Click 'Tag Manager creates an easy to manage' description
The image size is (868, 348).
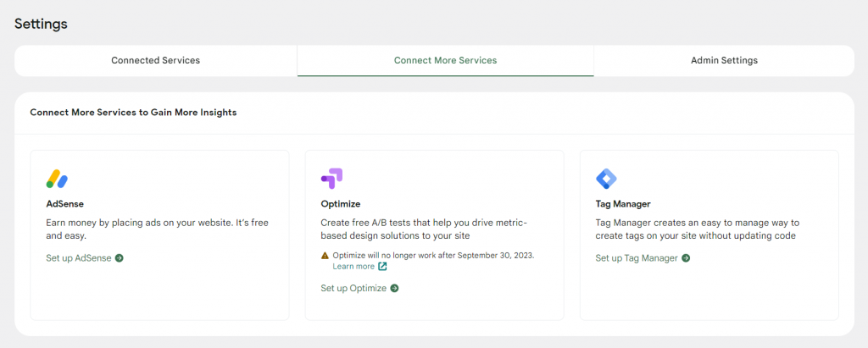698,229
